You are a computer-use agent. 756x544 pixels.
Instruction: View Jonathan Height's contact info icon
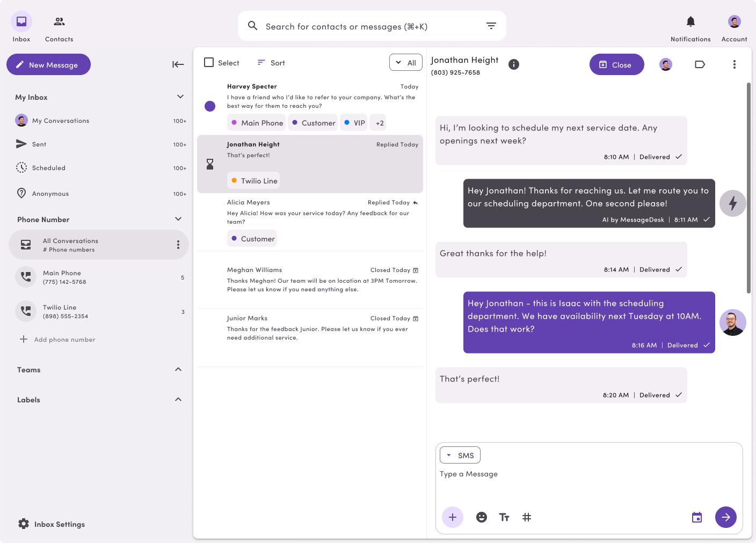(514, 64)
